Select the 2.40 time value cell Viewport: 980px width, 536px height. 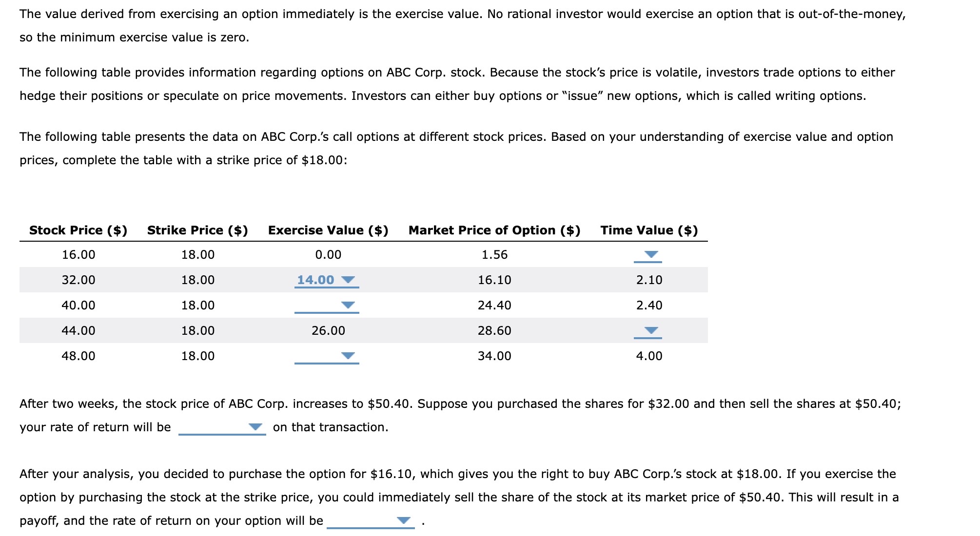pos(649,306)
